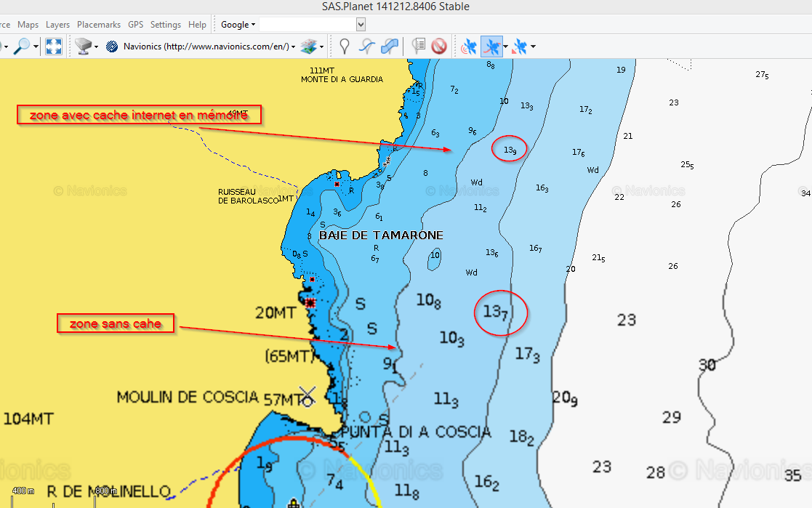Select the add polygon tool
Viewport: 812px width, 508px height.
coord(390,46)
